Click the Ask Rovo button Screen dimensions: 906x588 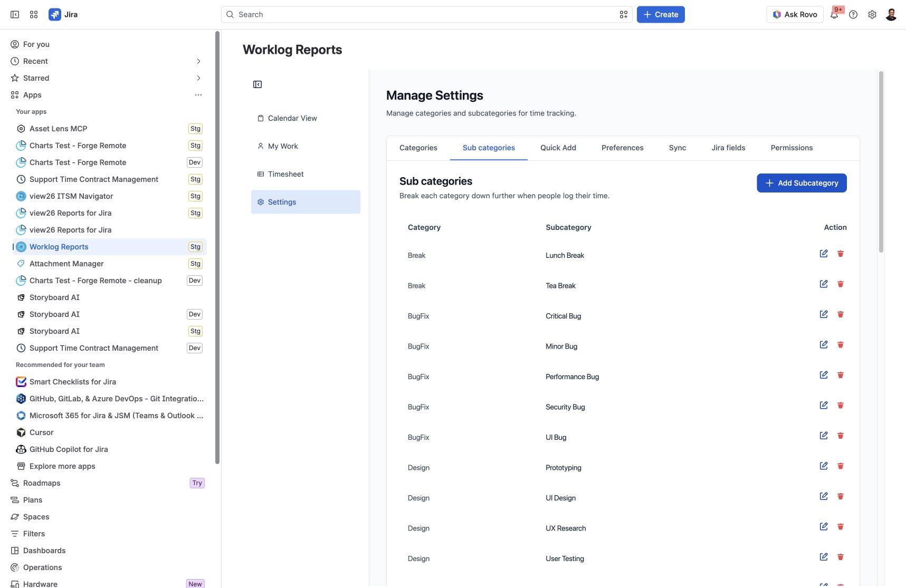coord(795,15)
